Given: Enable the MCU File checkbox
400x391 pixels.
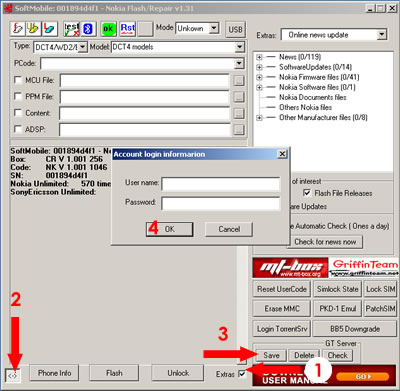Looking at the screenshot, I should click(x=18, y=80).
